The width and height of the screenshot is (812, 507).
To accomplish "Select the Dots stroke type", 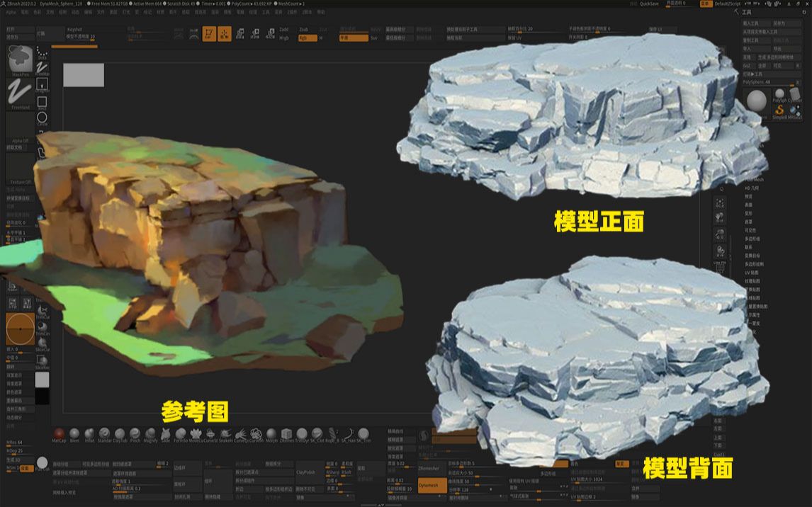I will tap(42, 52).
